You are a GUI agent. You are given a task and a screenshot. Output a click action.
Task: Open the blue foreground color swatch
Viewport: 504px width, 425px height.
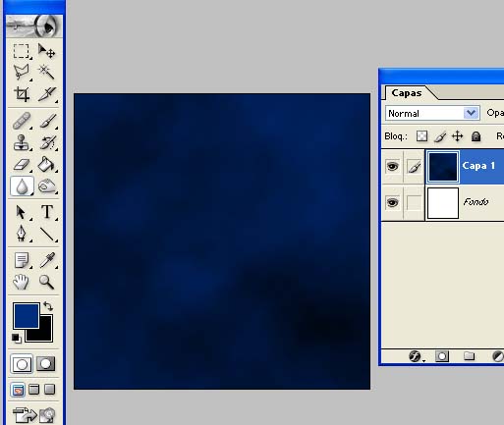click(27, 315)
